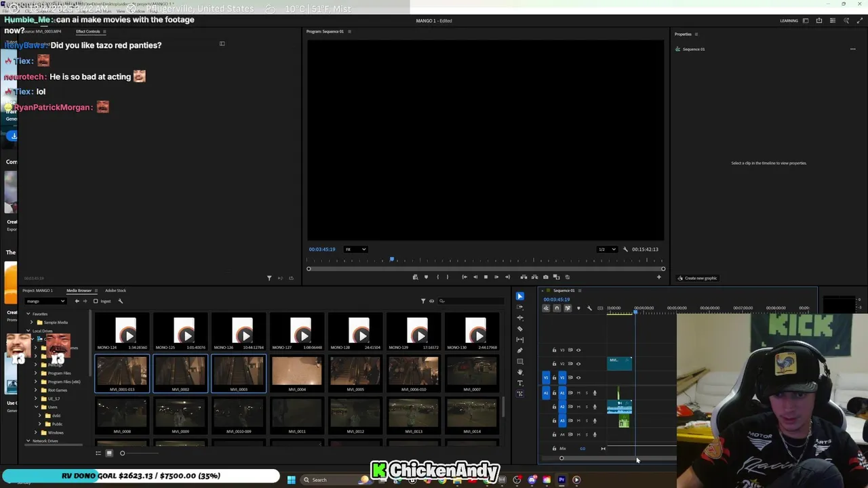Collapse the Local Drives tree section
This screenshot has width=868, height=488.
point(28,331)
